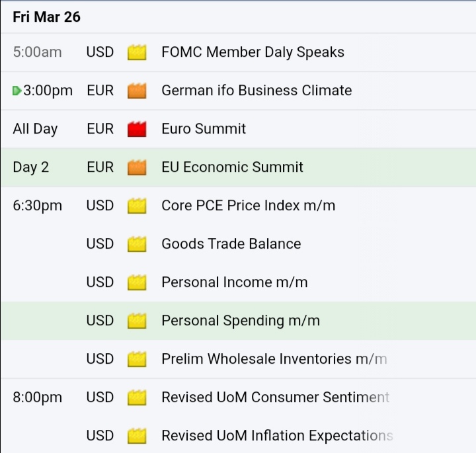
Task: Open FOMC Member Daly Speaks event
Action: click(x=253, y=52)
